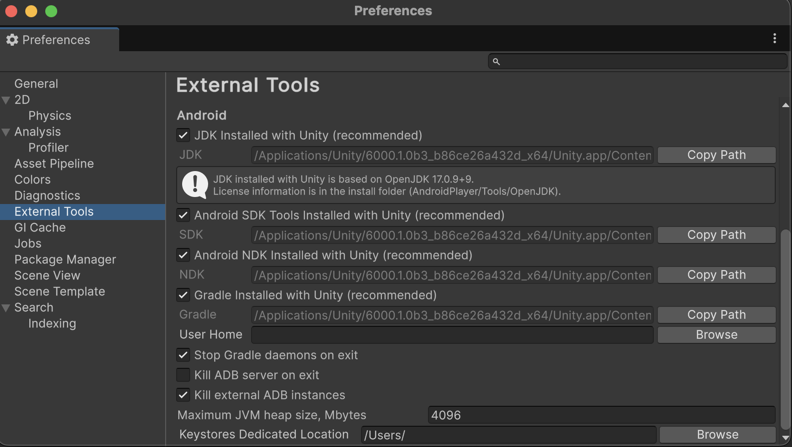Toggle Stop Gradle daemons on exit
792x447 pixels.
coord(183,355)
